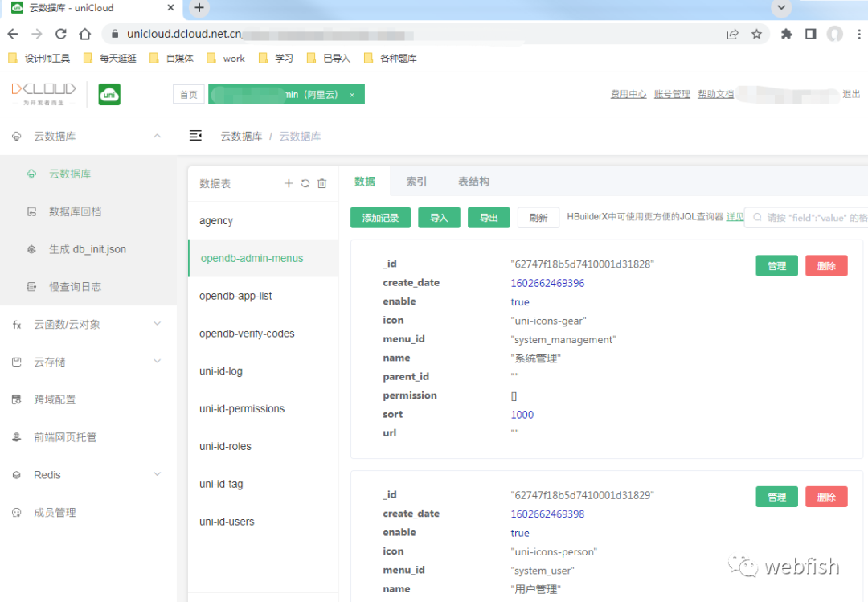Image resolution: width=868 pixels, height=602 pixels.
Task: Click the Redis database icon in sidebar
Action: (18, 474)
